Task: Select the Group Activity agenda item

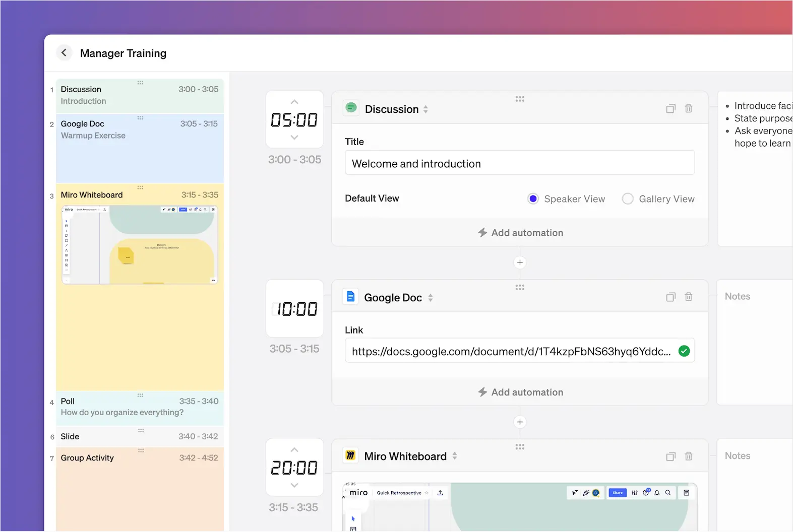Action: coord(140,489)
